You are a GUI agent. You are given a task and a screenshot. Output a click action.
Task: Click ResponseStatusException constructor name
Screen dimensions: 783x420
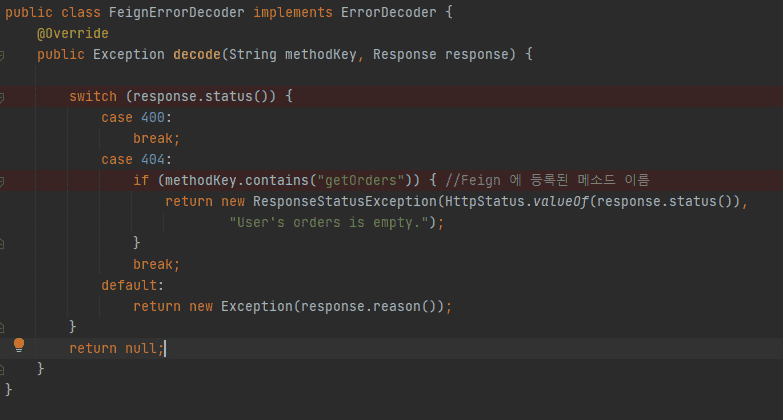coord(345,201)
